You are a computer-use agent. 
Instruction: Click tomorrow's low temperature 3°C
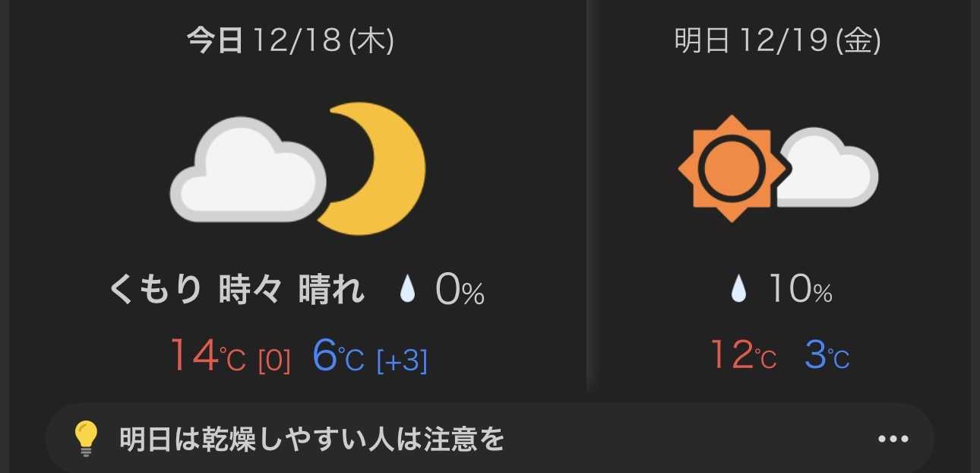point(827,356)
